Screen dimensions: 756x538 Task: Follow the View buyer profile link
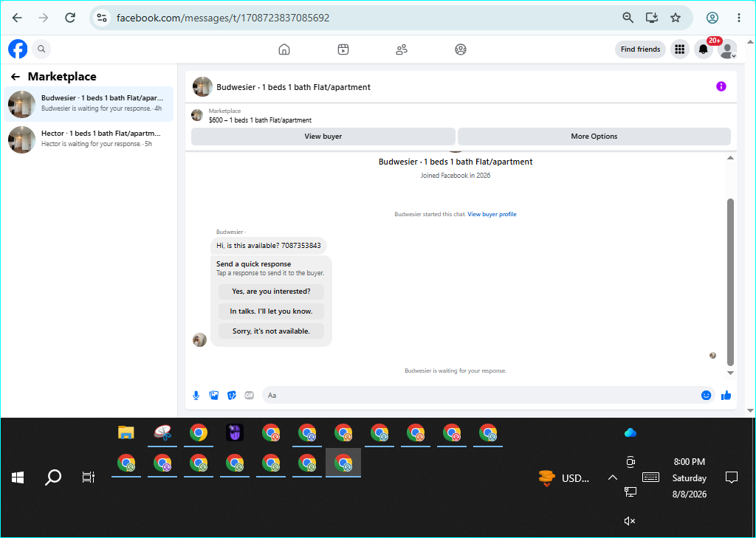tap(492, 215)
